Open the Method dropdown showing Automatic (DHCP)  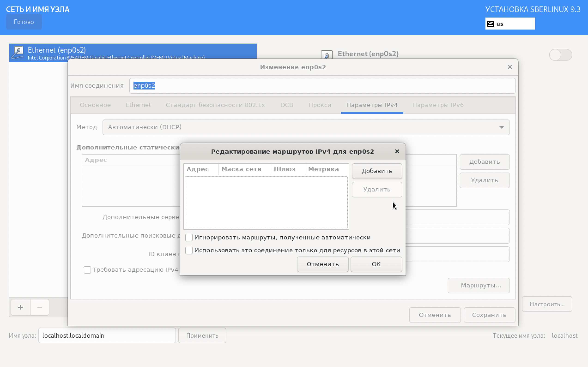coord(306,127)
